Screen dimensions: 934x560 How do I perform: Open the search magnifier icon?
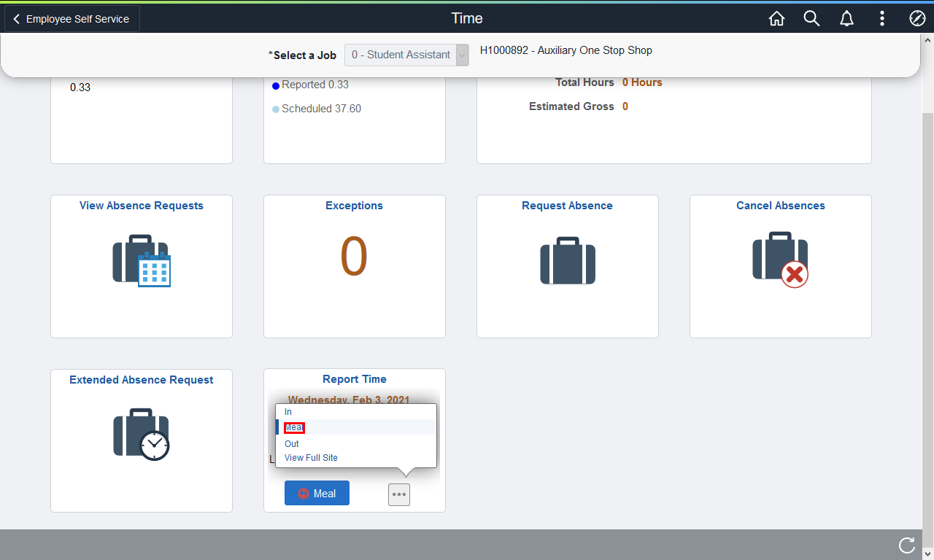pyautogui.click(x=811, y=19)
